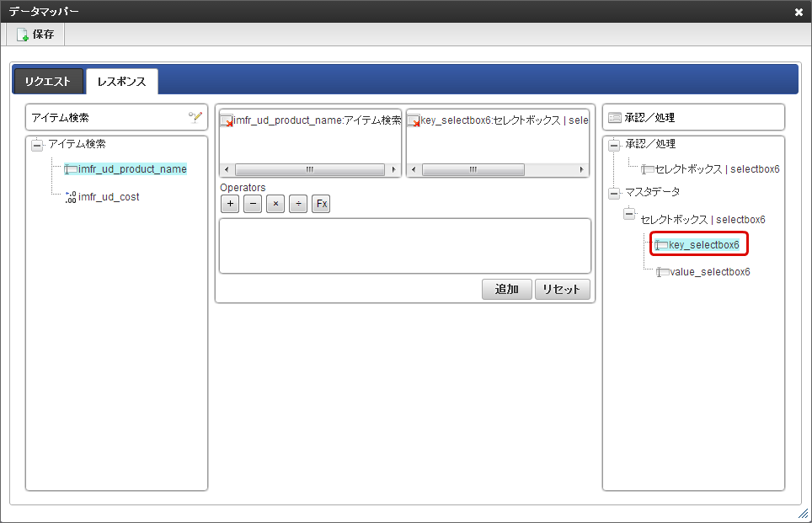Click the field icon of key_selectbox6 in tree
The height and width of the screenshot is (523, 812).
click(660, 245)
